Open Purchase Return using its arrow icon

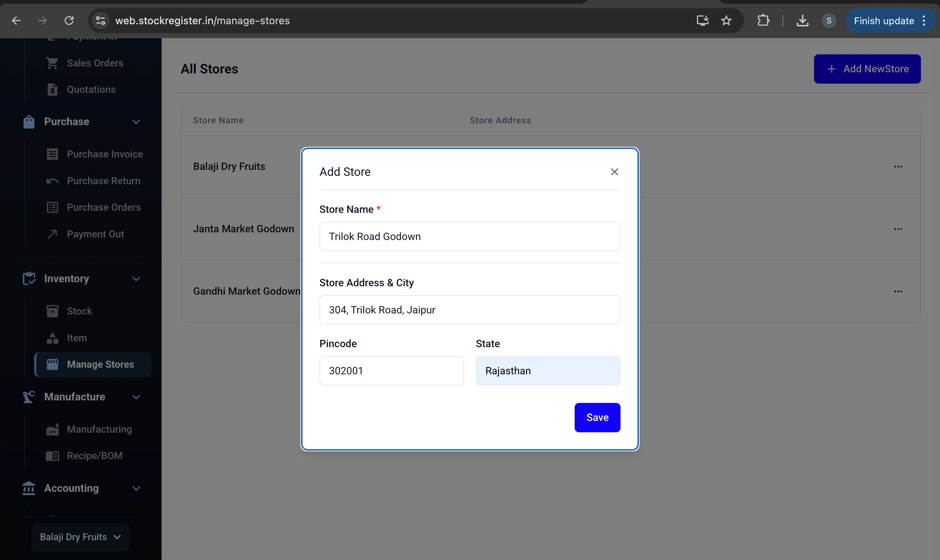pos(52,181)
